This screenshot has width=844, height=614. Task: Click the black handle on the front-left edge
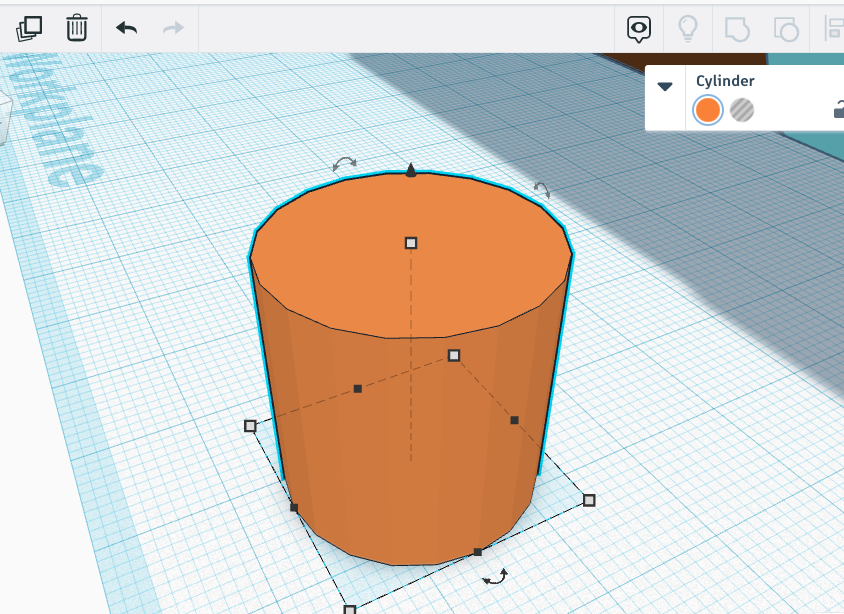click(294, 507)
